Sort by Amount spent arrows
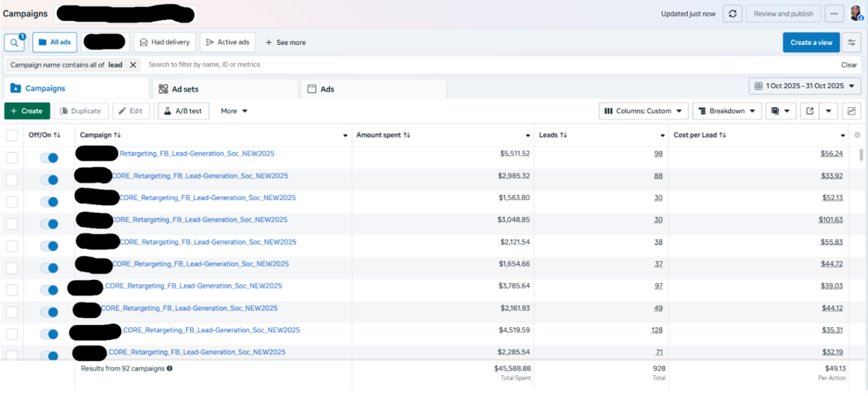868x396 pixels. [407, 135]
